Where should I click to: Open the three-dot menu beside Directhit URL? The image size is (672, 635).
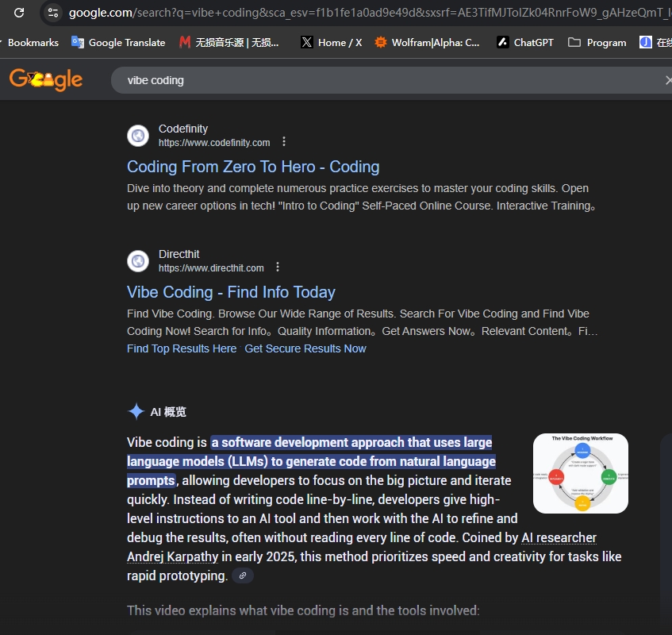(278, 267)
